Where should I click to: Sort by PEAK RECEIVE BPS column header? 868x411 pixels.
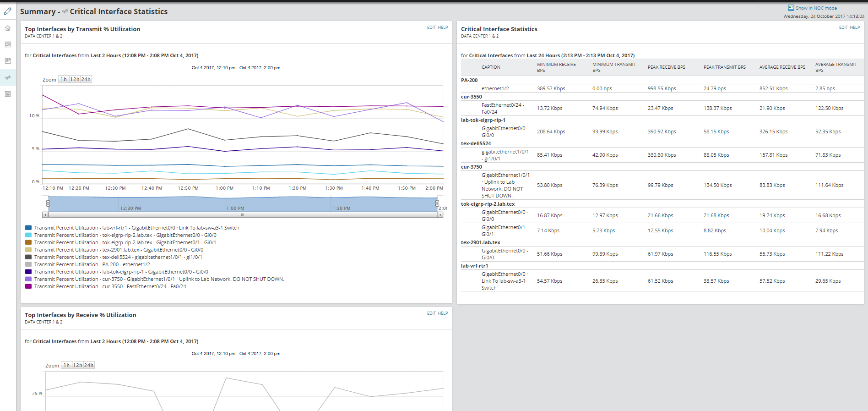(667, 67)
